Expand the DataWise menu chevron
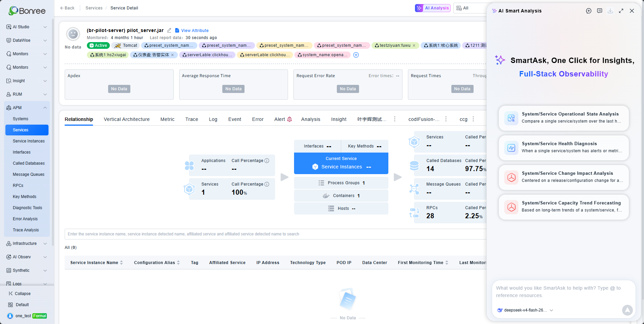 point(45,40)
